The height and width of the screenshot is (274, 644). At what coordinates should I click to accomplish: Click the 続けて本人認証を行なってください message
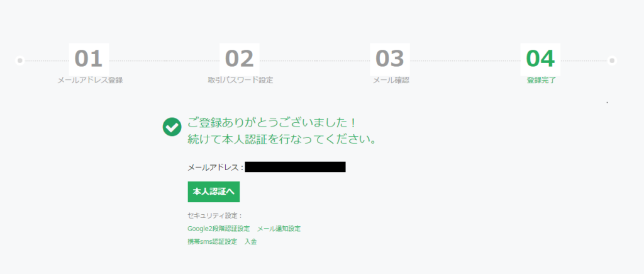tap(282, 139)
